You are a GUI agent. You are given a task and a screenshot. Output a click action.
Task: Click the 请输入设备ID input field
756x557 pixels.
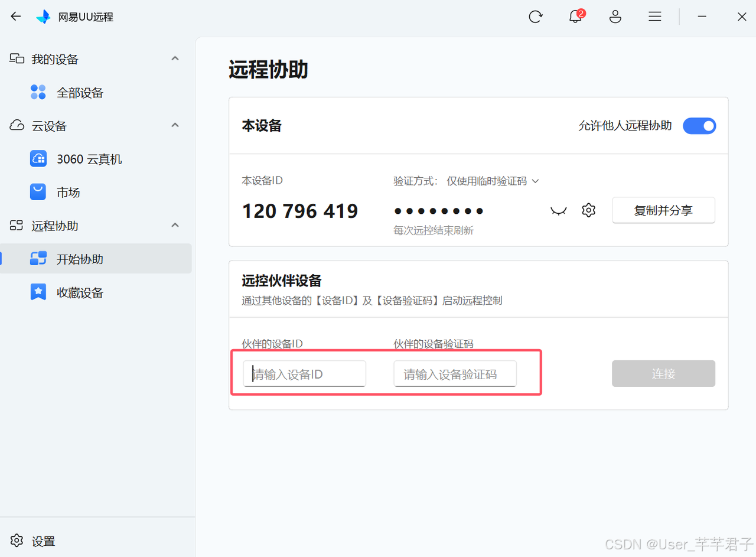coord(305,374)
